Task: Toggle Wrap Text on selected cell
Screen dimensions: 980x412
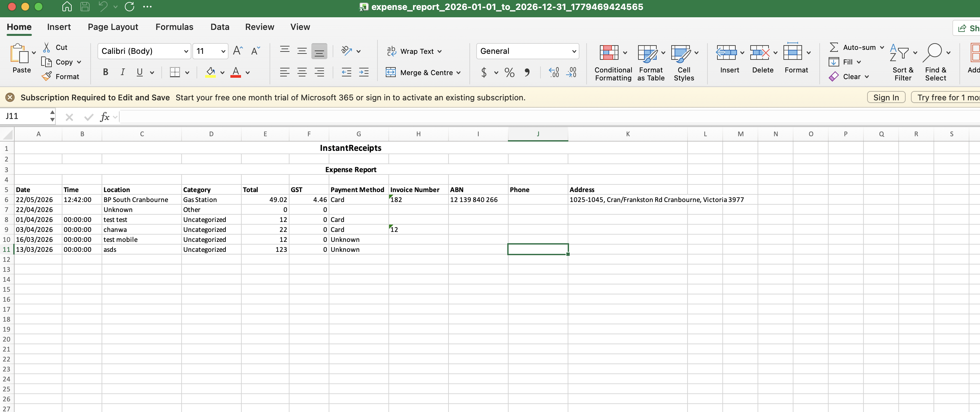Action: coord(414,51)
